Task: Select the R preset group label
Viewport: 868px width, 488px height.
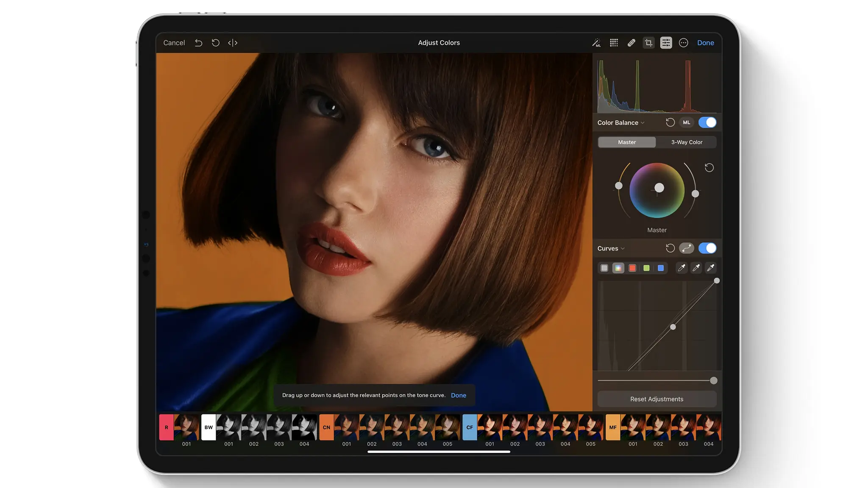Action: [x=166, y=427]
